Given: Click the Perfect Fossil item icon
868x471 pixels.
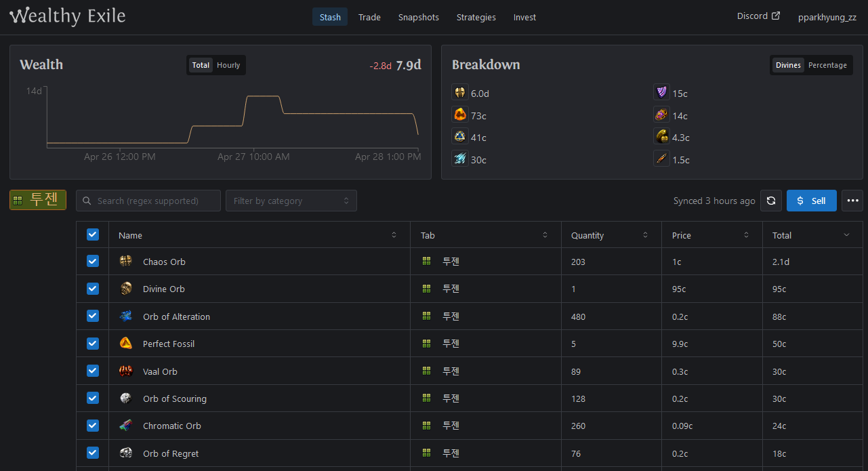Looking at the screenshot, I should 125,344.
